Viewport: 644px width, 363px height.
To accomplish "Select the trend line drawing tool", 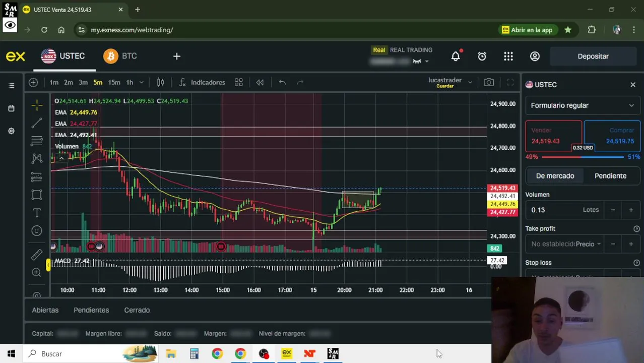I will pos(37,123).
